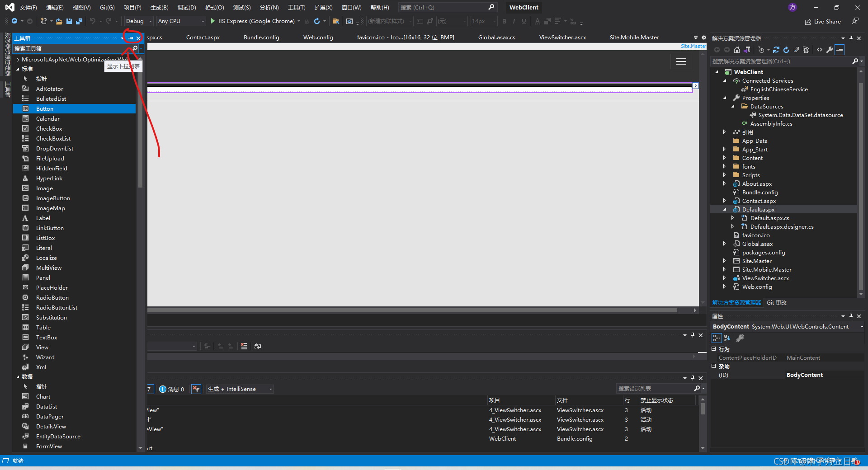The height and width of the screenshot is (470, 868).
Task: Toggle the Messages 0 filter in Error List
Action: tap(172, 389)
